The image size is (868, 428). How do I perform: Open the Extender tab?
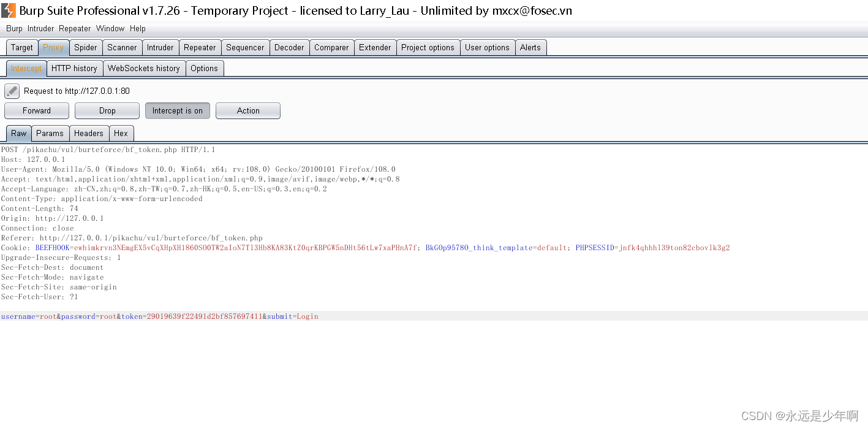point(375,47)
